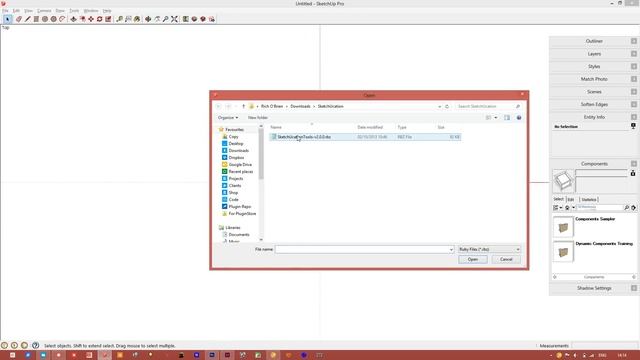The width and height of the screenshot is (640, 360).
Task: Pick the Line pencil tool
Action: click(x=27, y=19)
